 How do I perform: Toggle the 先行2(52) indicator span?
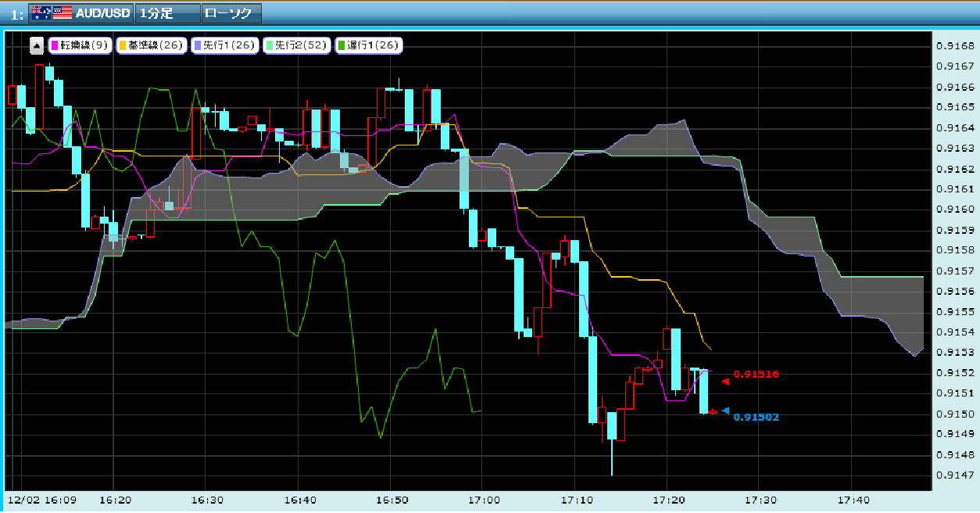point(297,45)
